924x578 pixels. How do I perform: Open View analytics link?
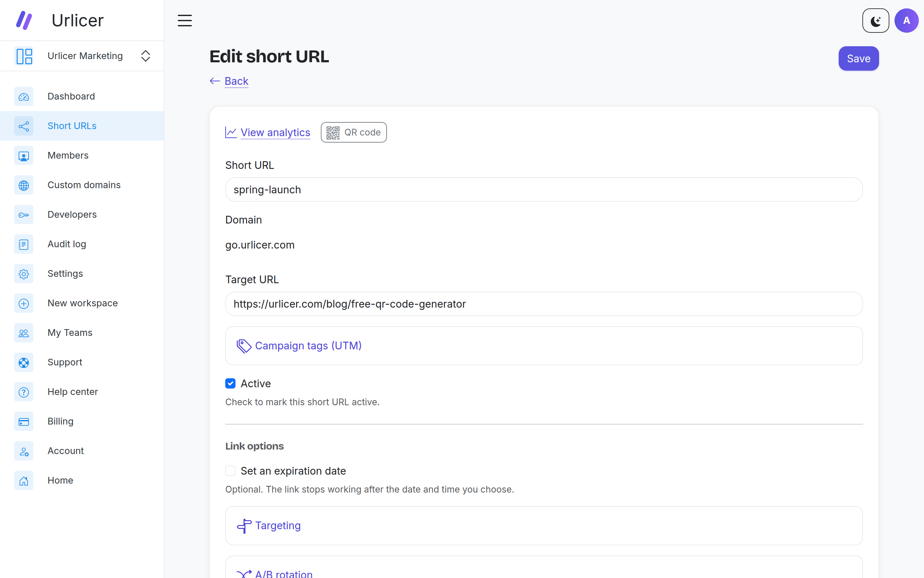click(x=275, y=132)
